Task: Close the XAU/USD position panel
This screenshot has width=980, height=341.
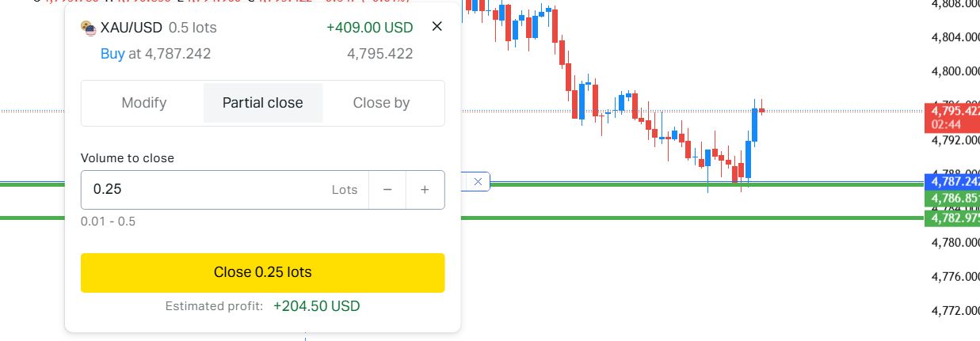Action: [437, 27]
